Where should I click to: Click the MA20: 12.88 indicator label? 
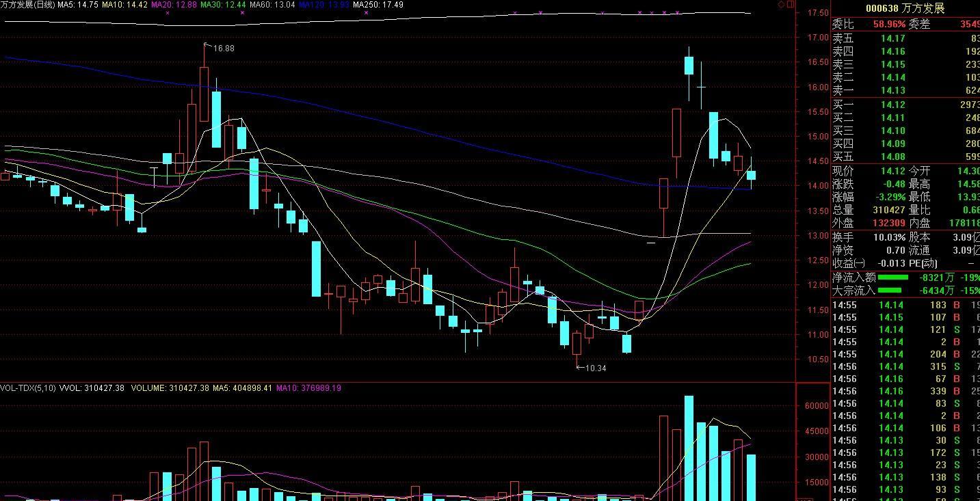[x=174, y=5]
